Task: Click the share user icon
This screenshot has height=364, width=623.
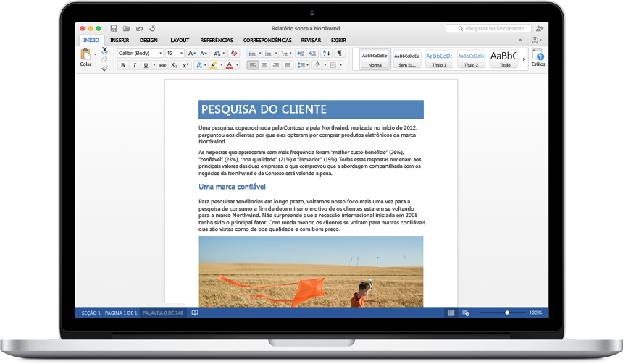Action: tap(540, 28)
